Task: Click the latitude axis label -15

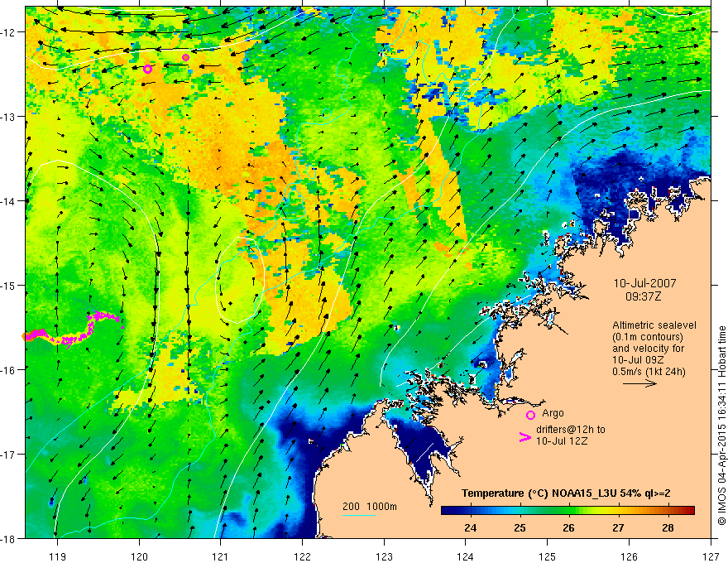Action: click(x=9, y=285)
